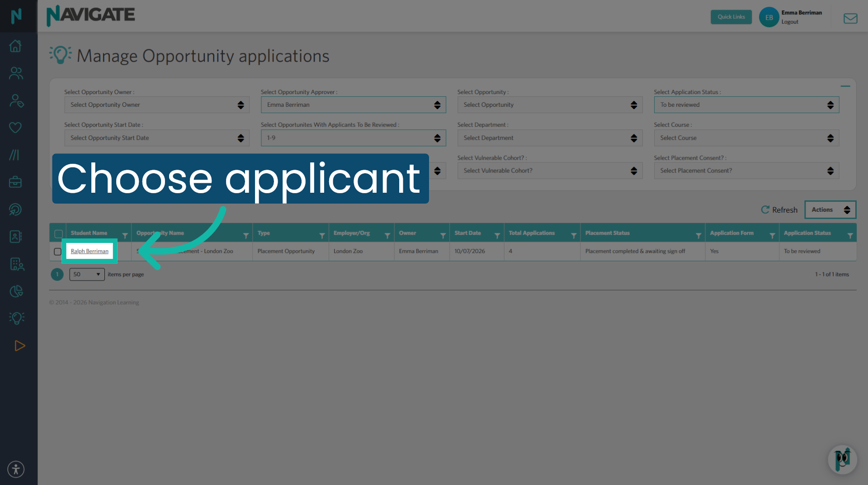Image resolution: width=868 pixels, height=485 pixels.
Task: Sort by Placement Status column header
Action: click(607, 233)
